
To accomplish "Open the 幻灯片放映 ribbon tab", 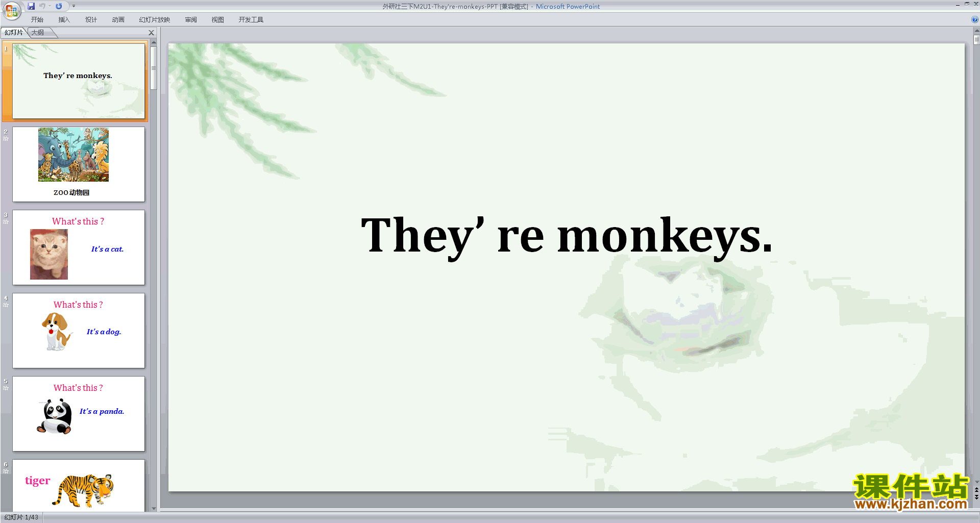I will 155,20.
